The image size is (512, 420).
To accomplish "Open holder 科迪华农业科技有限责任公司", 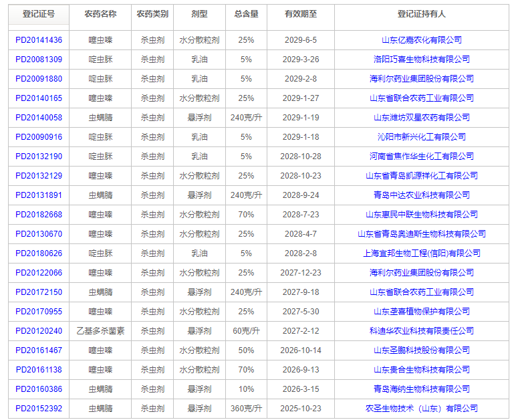I will pos(422,331).
